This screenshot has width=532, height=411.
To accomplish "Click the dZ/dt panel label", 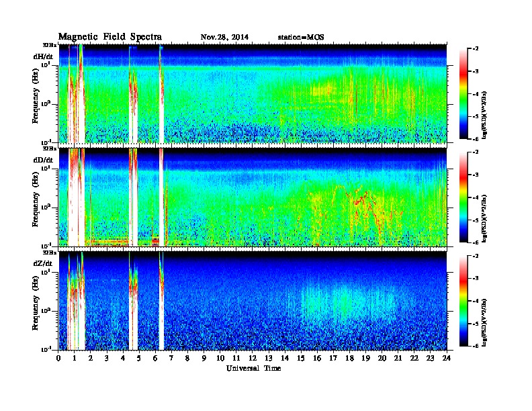I will (x=43, y=263).
